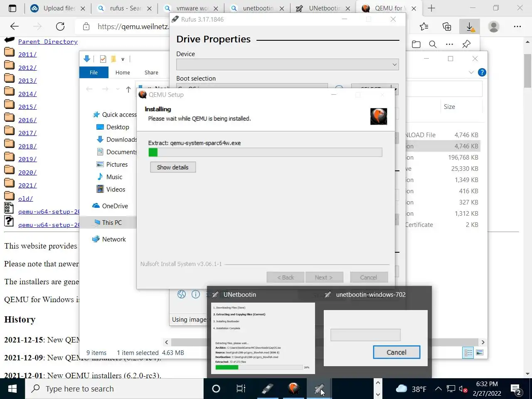532x399 pixels.
Task: Open the old/ directory link
Action: 25,199
